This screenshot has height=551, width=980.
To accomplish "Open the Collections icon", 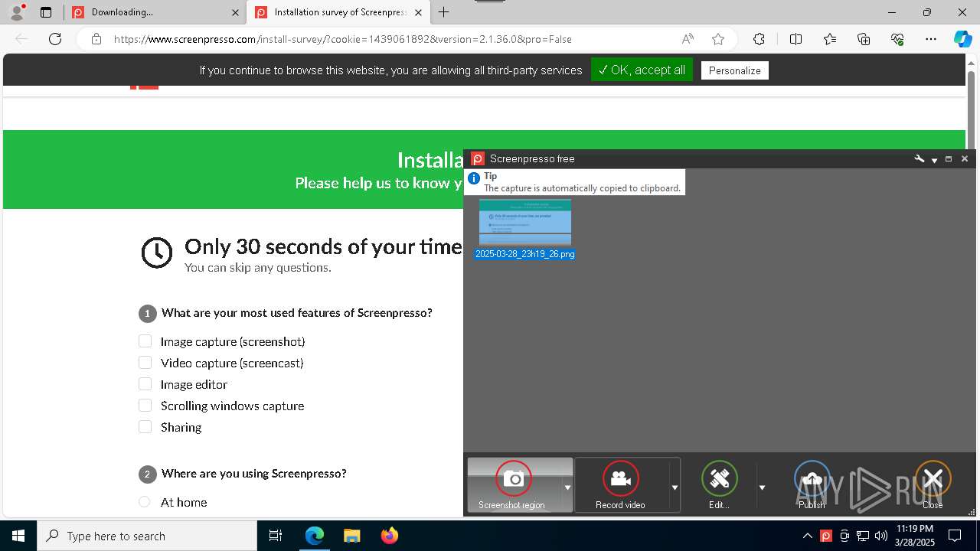I will pos(864,39).
